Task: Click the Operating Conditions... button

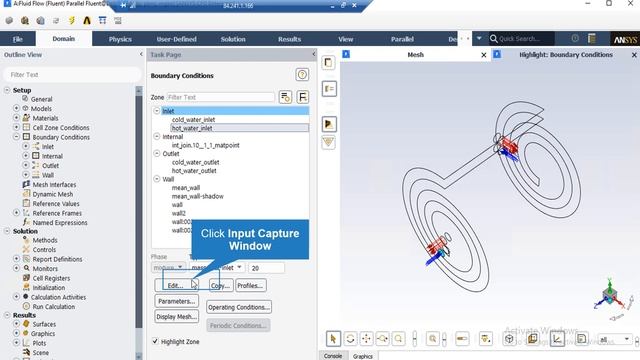Action: 239,307
